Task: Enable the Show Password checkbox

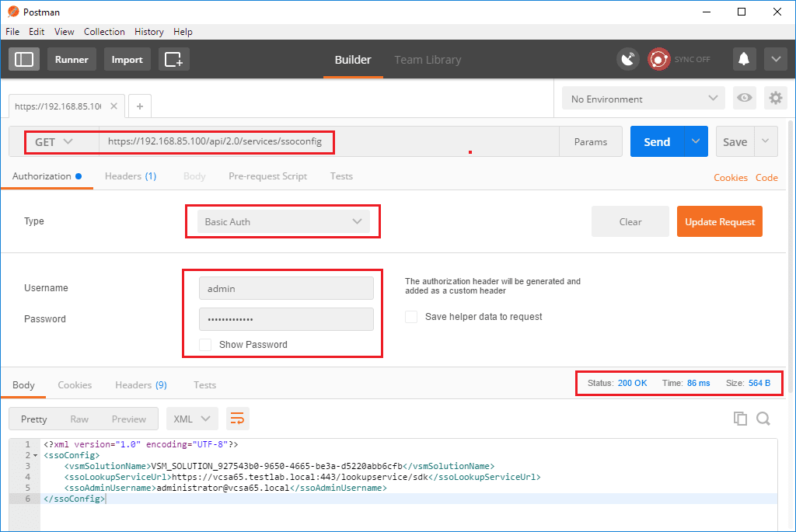Action: coord(205,345)
